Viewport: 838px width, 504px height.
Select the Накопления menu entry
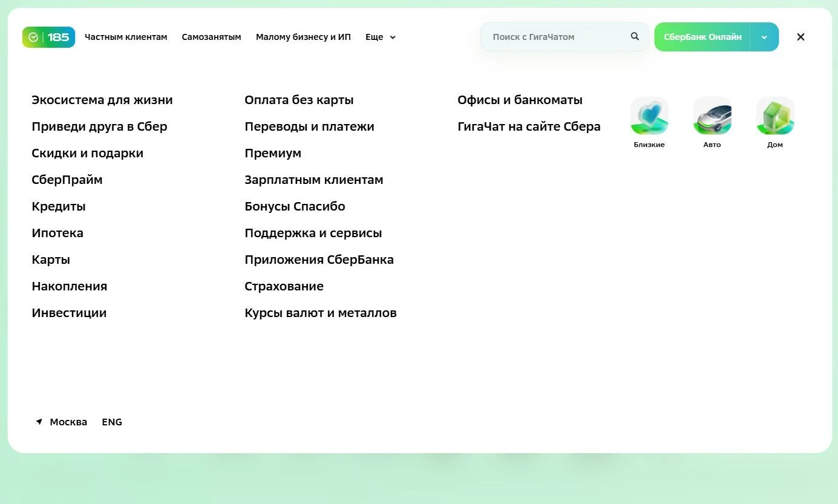69,286
